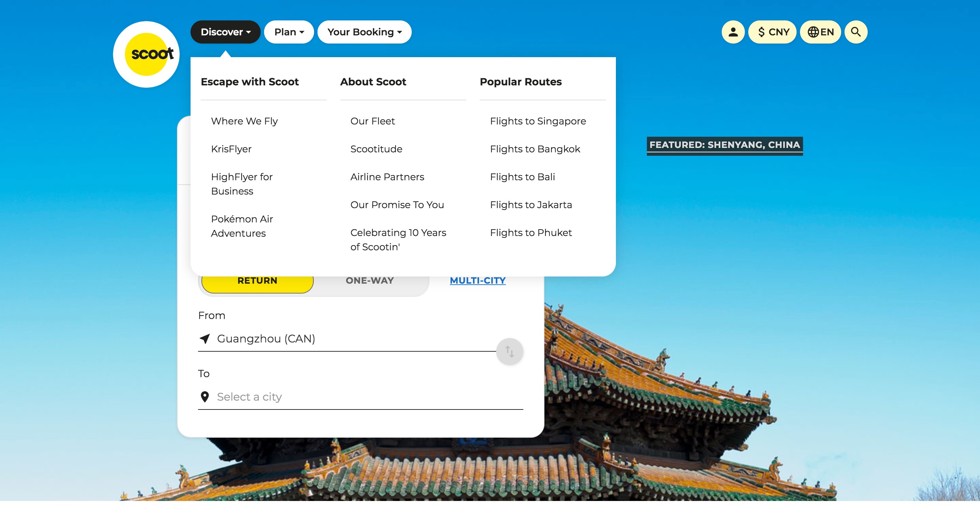Image resolution: width=980 pixels, height=519 pixels.
Task: Click the Popular Routes heading
Action: pos(520,82)
